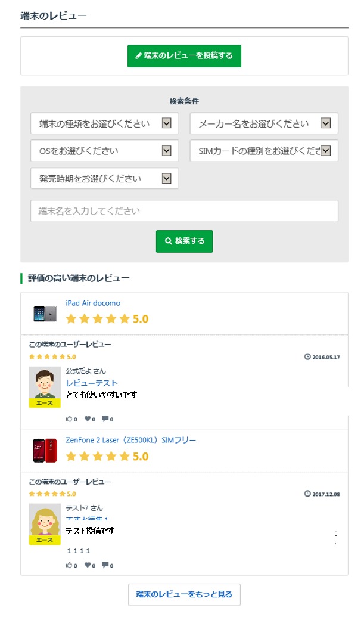The height and width of the screenshot is (617, 364).
Task: Click thumbs-up icon on iPad Air review
Action: click(x=69, y=418)
